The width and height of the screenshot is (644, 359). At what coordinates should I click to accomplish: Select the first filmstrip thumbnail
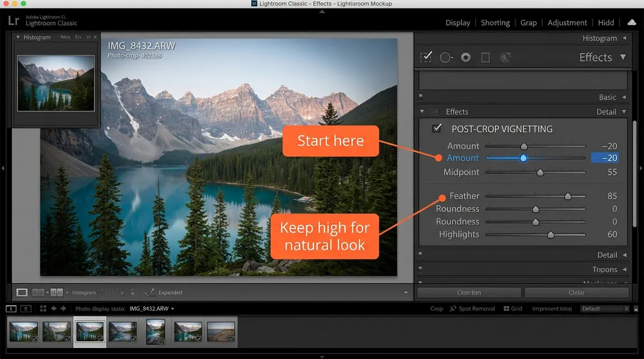(24, 332)
